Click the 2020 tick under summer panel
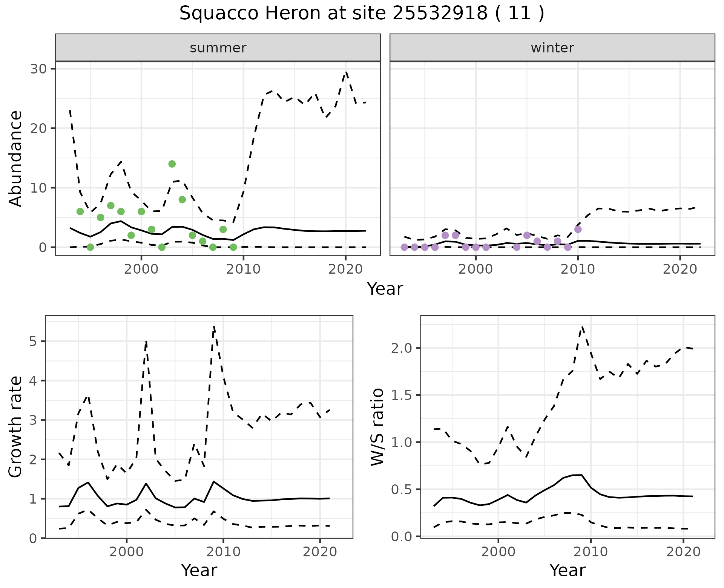The width and height of the screenshot is (724, 588). point(345,269)
